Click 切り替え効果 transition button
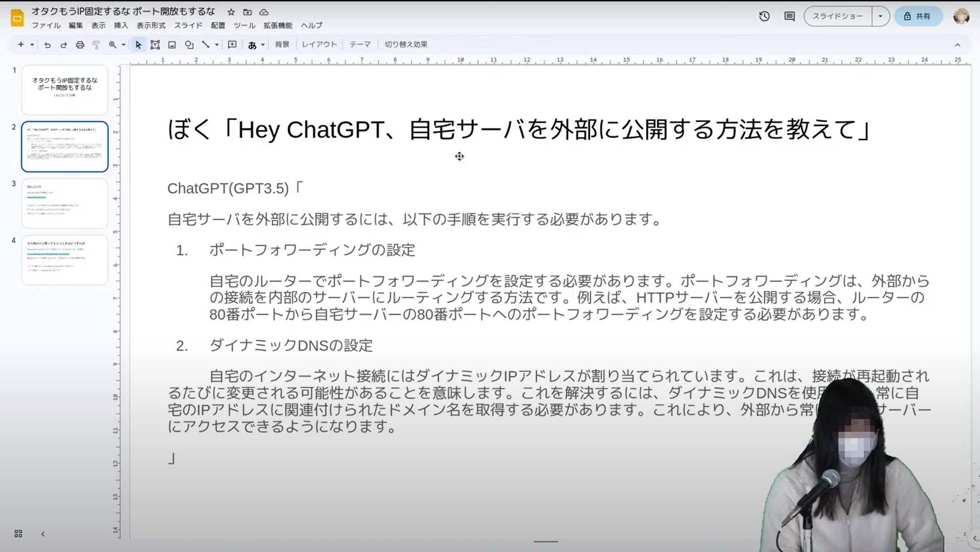This screenshot has width=980, height=552. (x=406, y=44)
